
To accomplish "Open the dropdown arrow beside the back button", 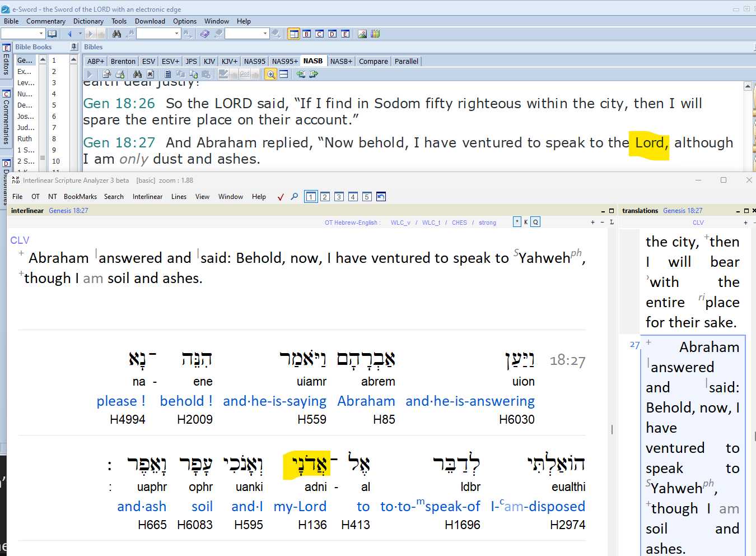I will pyautogui.click(x=80, y=34).
